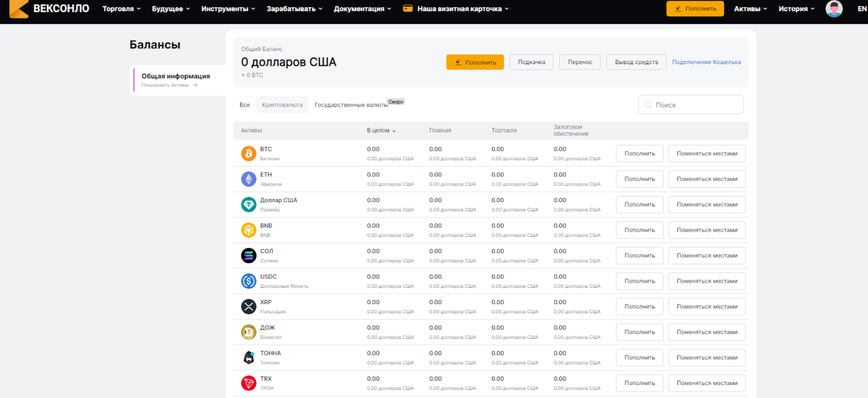
Task: Switch to the Криптовалюта tab
Action: [x=282, y=105]
